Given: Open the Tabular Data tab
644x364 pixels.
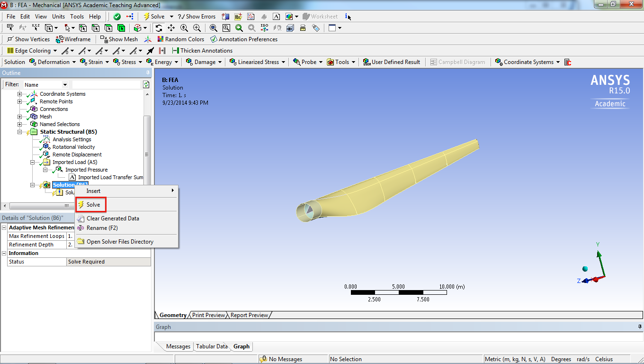Looking at the screenshot, I should pyautogui.click(x=212, y=346).
